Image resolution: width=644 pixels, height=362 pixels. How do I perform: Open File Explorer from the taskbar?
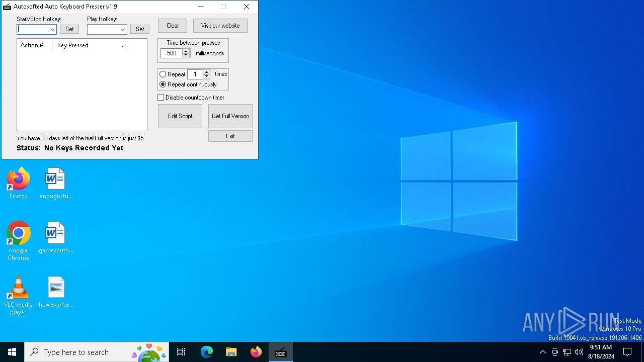click(231, 352)
